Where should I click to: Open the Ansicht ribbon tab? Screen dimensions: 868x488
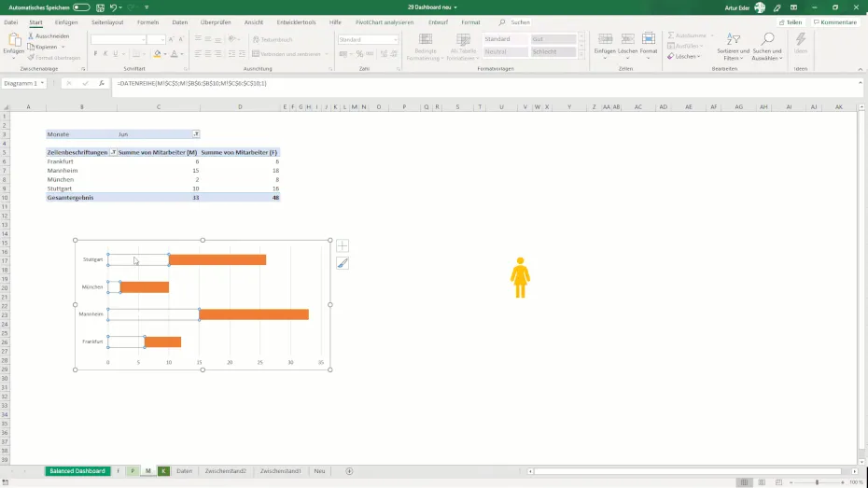(x=254, y=22)
